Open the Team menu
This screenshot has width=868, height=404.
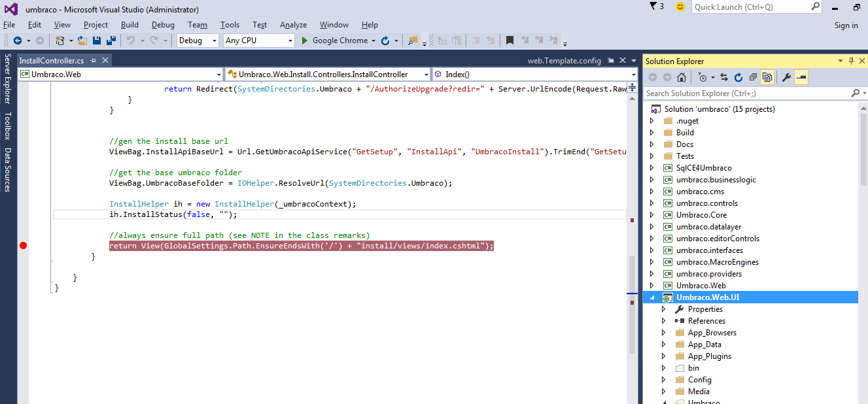(x=198, y=25)
